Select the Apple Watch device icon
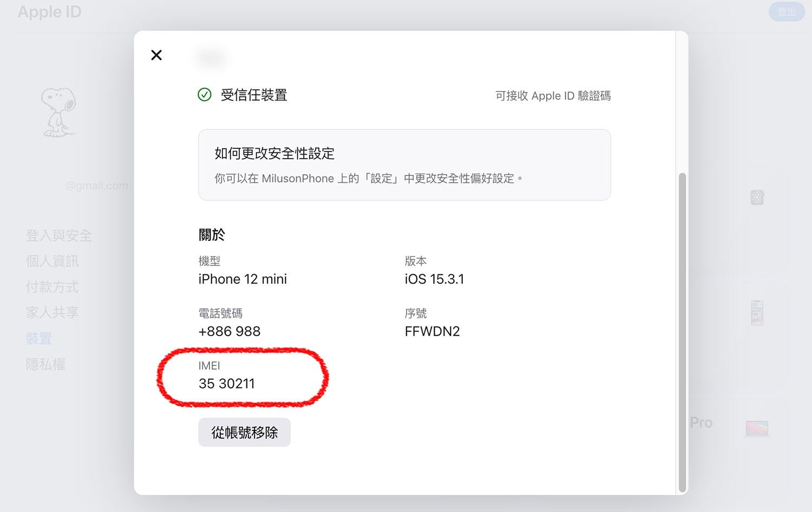 point(757,198)
